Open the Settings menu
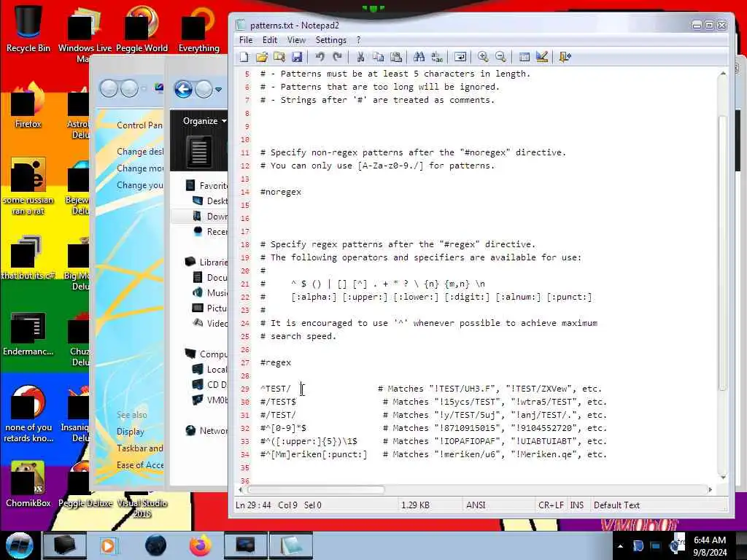This screenshot has width=747, height=560. (331, 40)
